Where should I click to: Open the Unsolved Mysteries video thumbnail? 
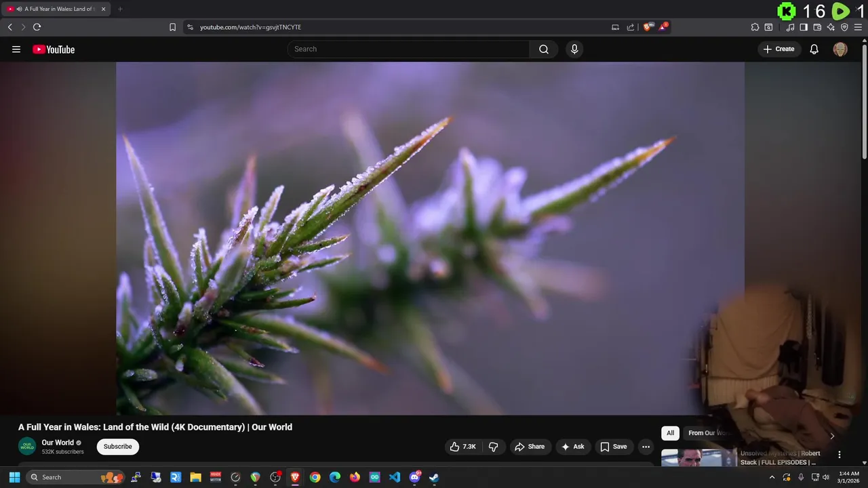point(699,457)
